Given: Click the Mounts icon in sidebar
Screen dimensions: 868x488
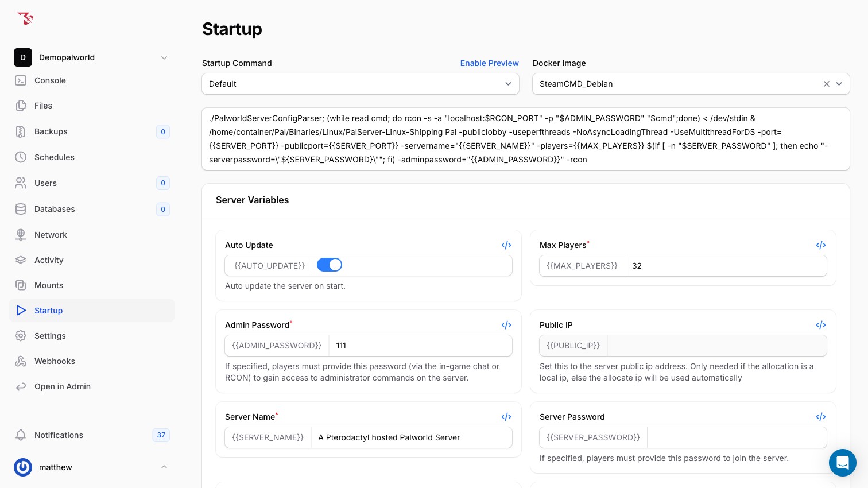Looking at the screenshot, I should [21, 285].
